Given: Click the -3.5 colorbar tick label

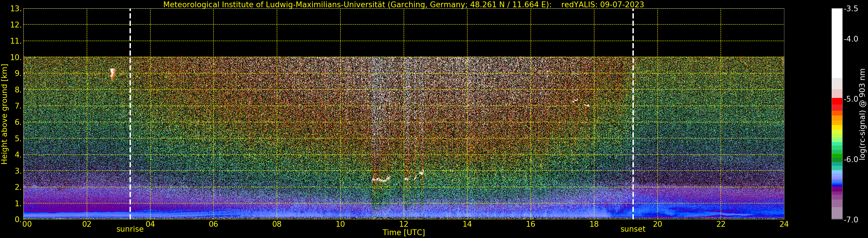Looking at the screenshot, I should [x=851, y=9].
